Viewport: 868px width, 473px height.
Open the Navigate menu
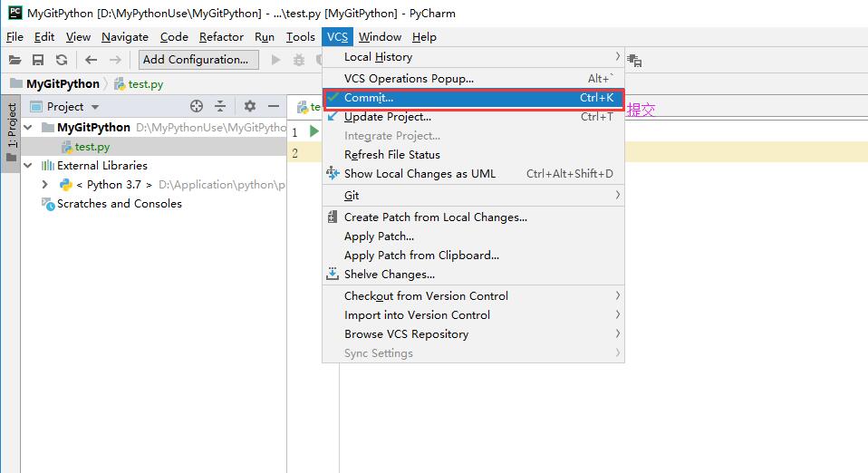[125, 36]
